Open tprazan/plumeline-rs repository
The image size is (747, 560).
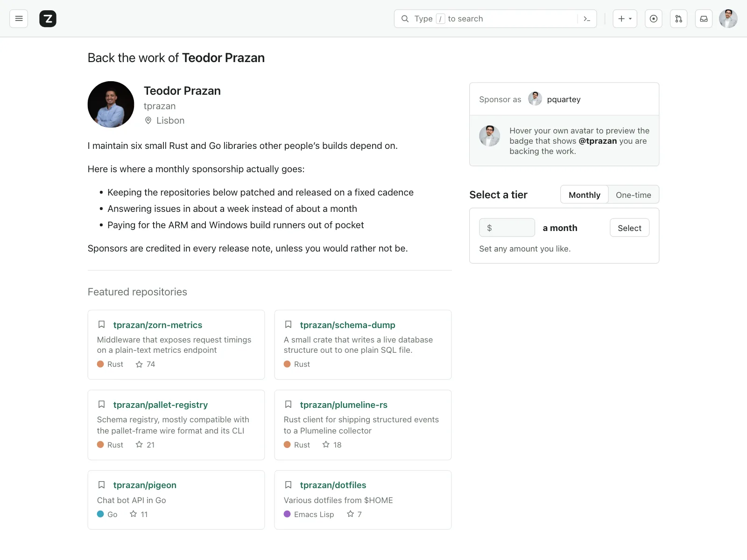coord(344,405)
